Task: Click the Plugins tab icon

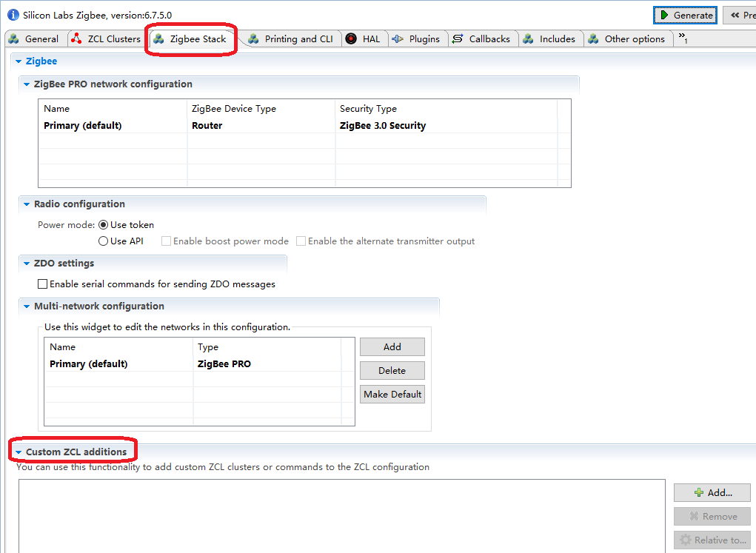Action: point(398,38)
